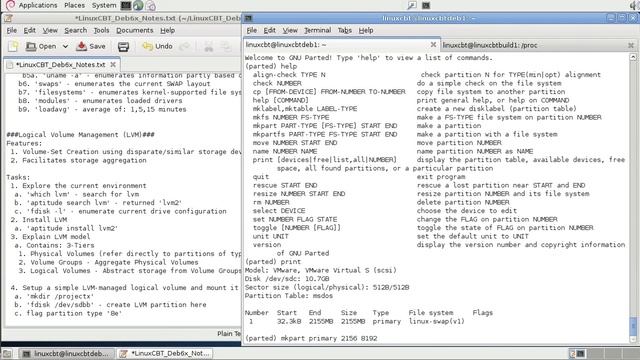Viewport: 640px width, 360px height.
Task: Click the monitor icon in top panel tray
Action: click(426, 5)
